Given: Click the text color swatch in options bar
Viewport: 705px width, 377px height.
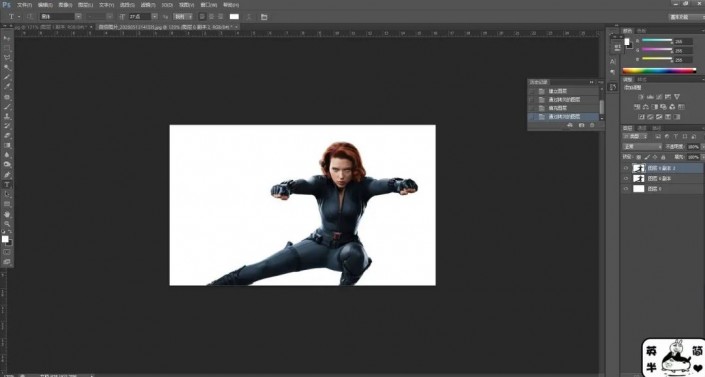Looking at the screenshot, I should coord(234,17).
